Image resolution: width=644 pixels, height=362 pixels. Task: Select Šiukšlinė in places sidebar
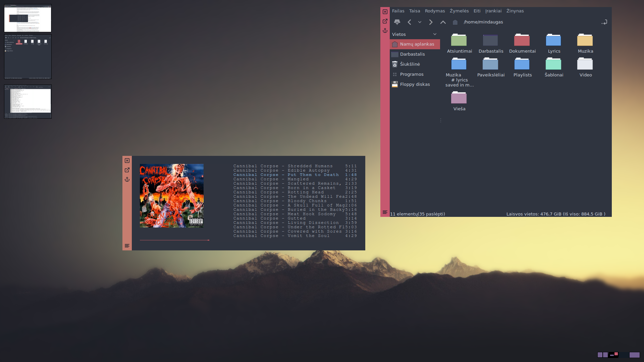pos(410,64)
